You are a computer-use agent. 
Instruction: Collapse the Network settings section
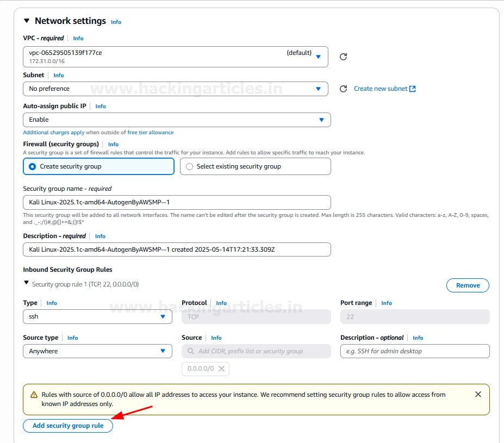click(x=27, y=21)
